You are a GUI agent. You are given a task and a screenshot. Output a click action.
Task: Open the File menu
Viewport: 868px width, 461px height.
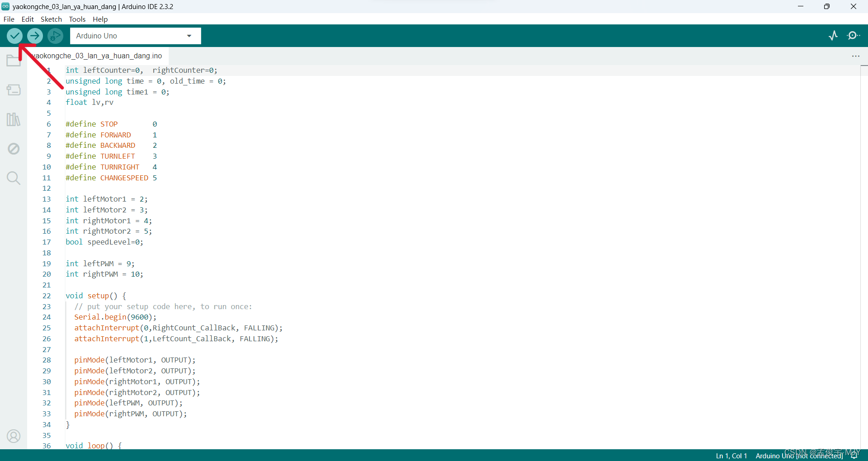(x=9, y=19)
